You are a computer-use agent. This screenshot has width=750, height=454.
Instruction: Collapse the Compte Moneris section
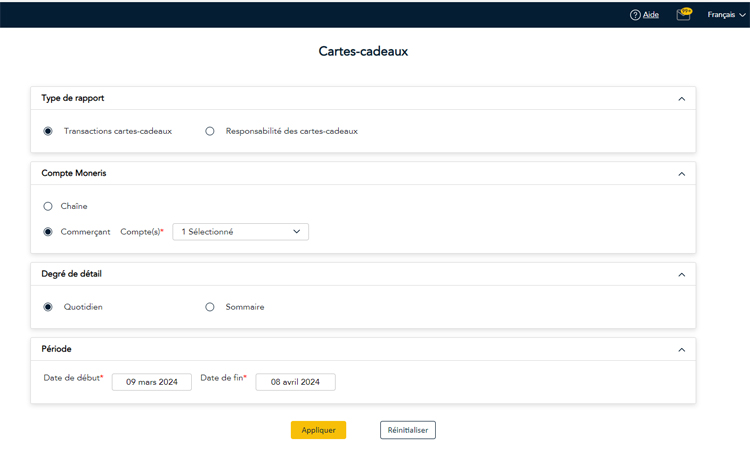click(x=682, y=174)
